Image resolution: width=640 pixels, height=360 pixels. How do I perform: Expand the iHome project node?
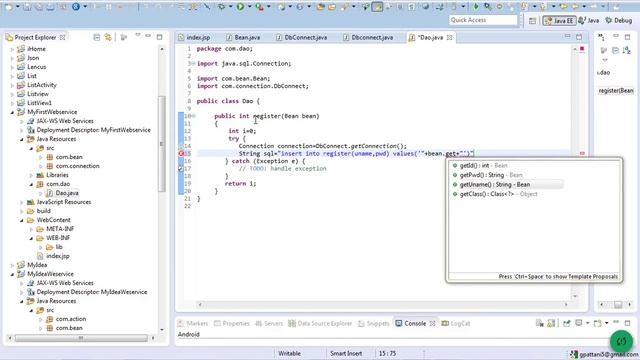12,49
